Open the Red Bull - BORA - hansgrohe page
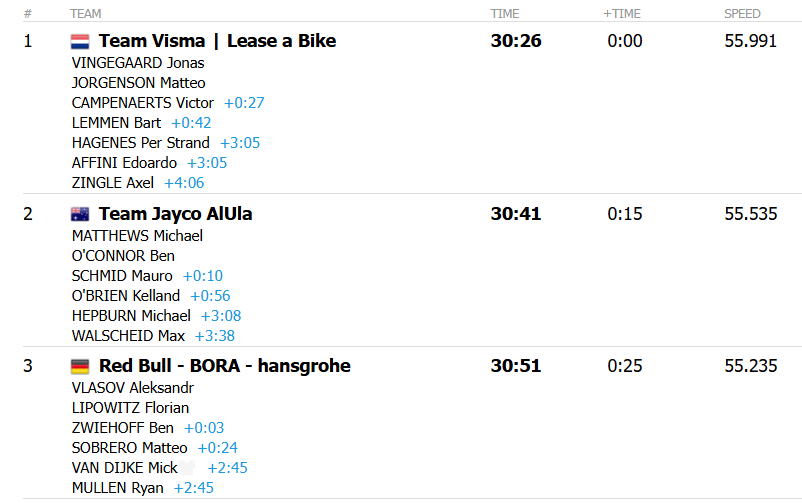 pyautogui.click(x=224, y=366)
